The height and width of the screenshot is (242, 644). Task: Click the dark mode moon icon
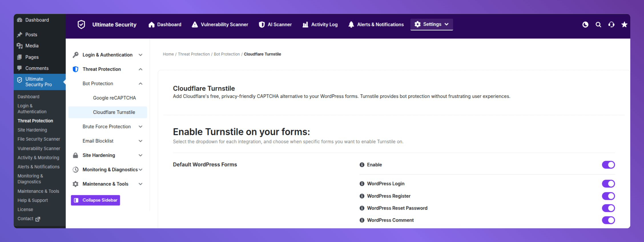pos(585,25)
